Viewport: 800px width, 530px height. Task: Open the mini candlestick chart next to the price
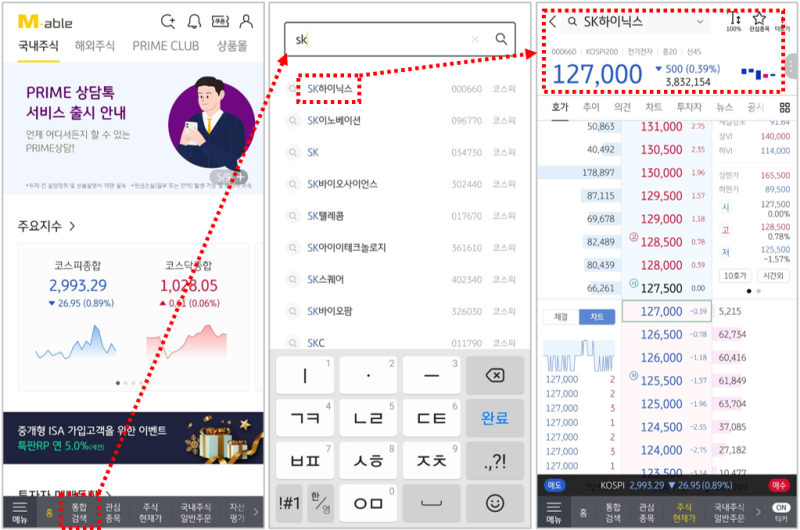point(758,74)
